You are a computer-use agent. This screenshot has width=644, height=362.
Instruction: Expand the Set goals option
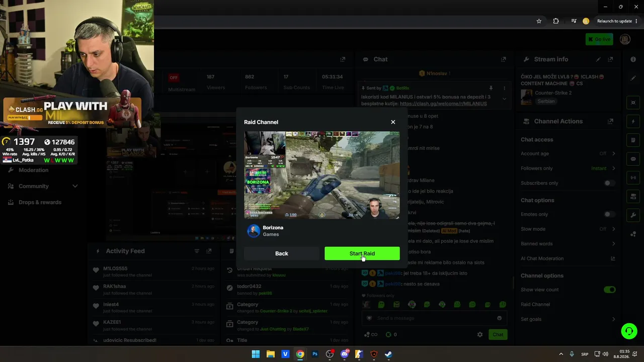(568, 319)
